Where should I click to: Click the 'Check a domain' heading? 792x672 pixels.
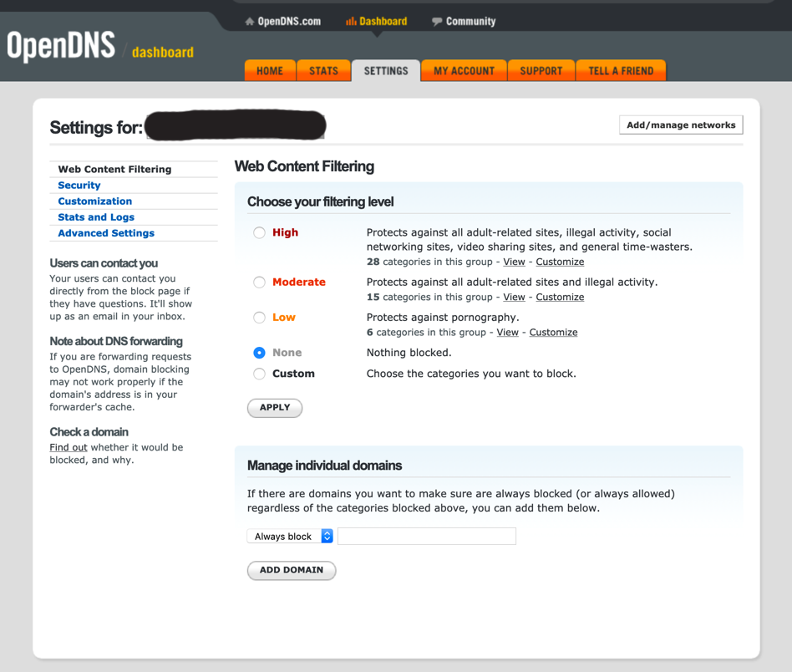click(x=89, y=432)
